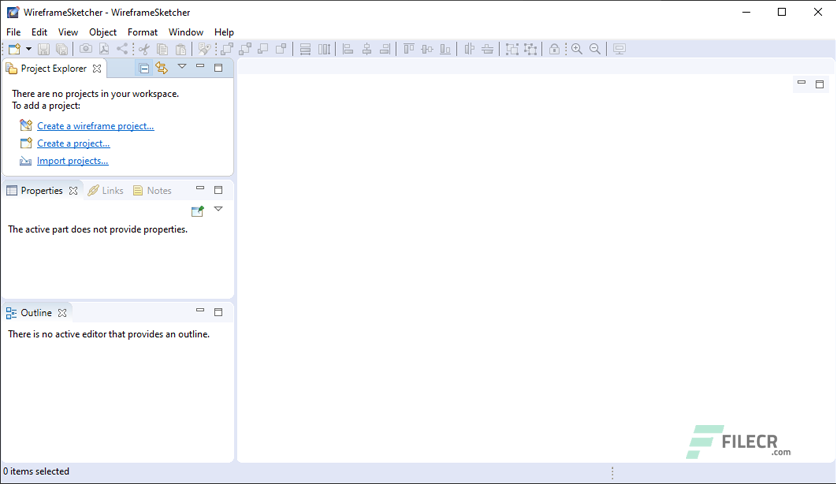This screenshot has width=836, height=484.
Task: Click the Distribute Vertically icon
Action: coord(487,49)
